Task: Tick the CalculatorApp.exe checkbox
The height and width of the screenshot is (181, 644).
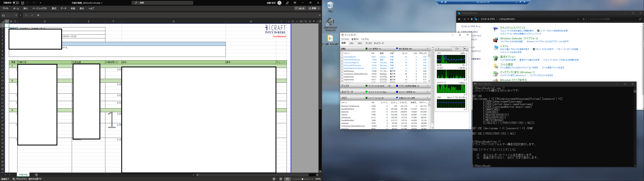Action: (x=342, y=63)
